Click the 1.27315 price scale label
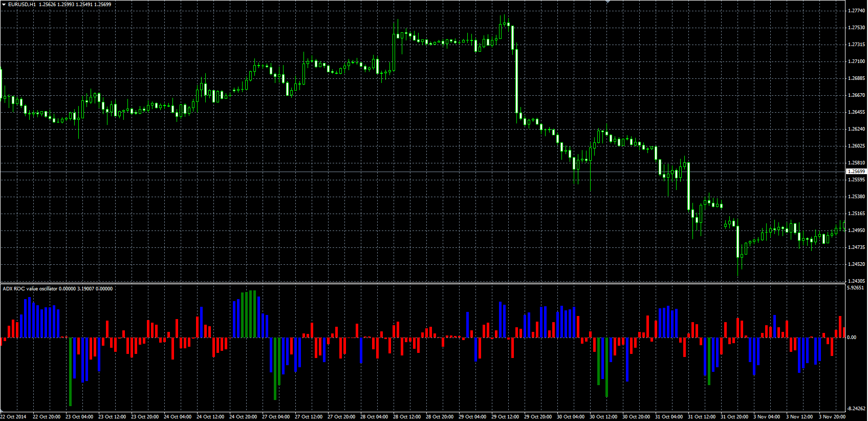The width and height of the screenshot is (868, 421). (857, 45)
